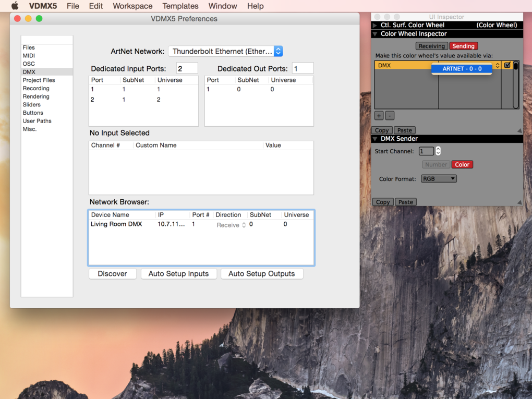This screenshot has height=399, width=532.
Task: Switch to Sending mode
Action: (463, 46)
